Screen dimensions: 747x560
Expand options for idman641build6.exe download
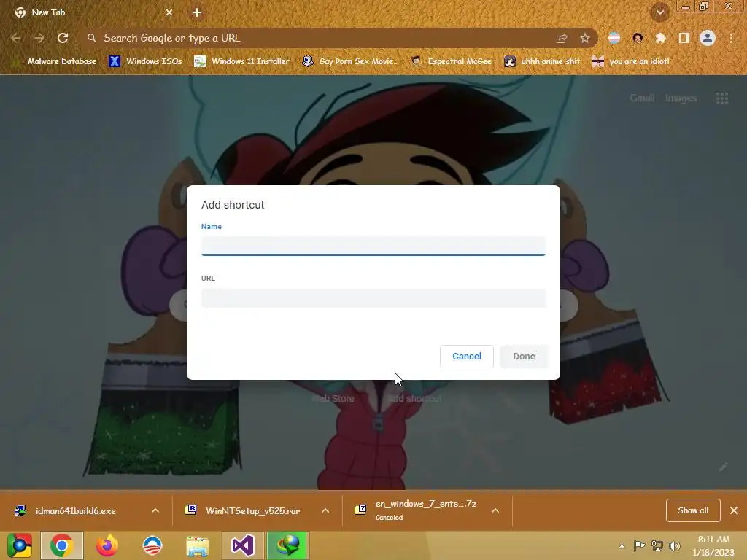pyautogui.click(x=155, y=510)
